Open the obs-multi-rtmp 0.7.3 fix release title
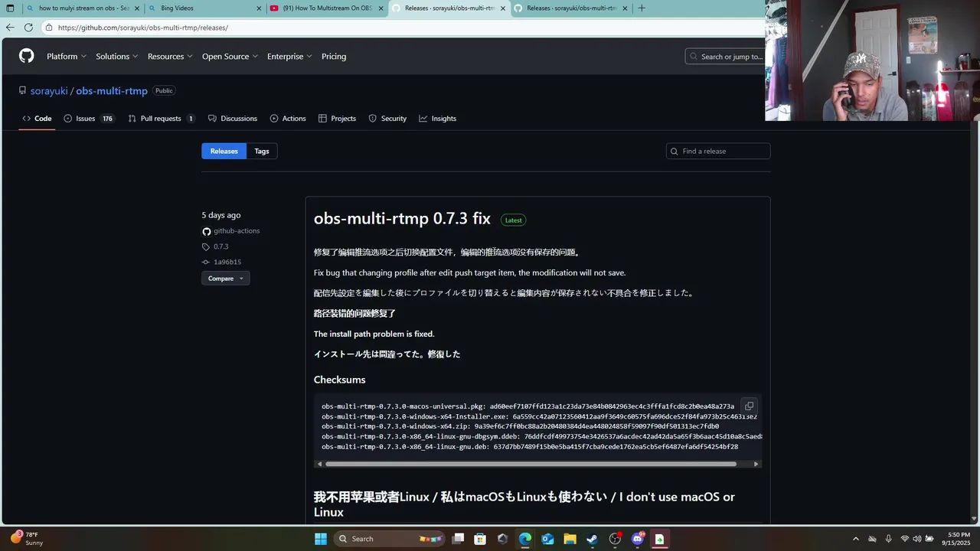 point(402,219)
